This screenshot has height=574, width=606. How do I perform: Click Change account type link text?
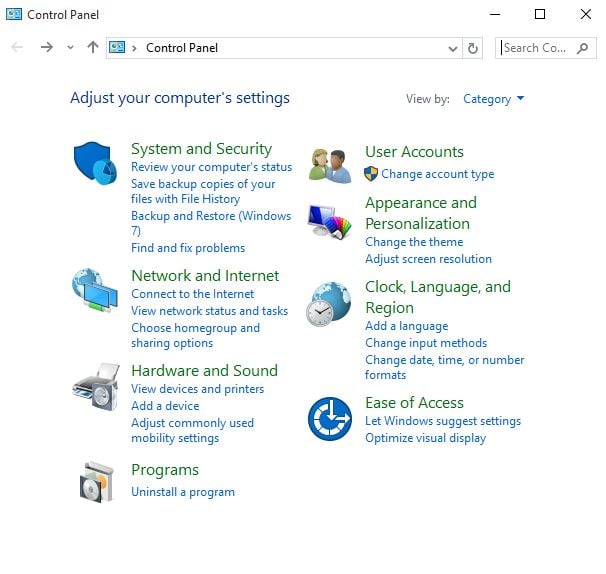438,174
